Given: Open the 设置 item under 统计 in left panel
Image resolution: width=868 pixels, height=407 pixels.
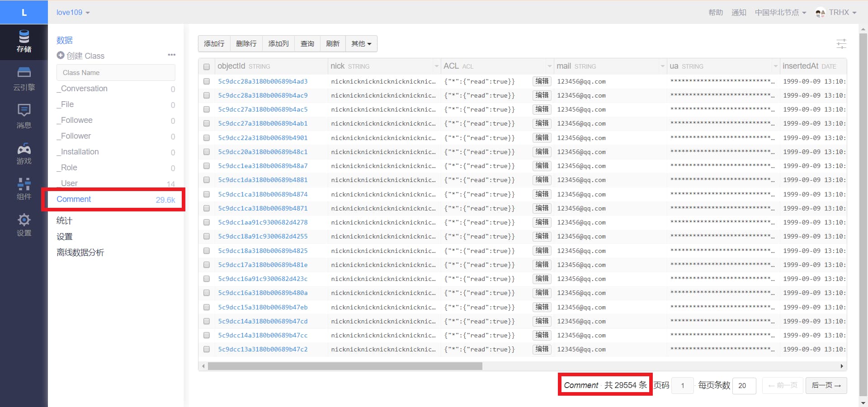Looking at the screenshot, I should [x=64, y=237].
